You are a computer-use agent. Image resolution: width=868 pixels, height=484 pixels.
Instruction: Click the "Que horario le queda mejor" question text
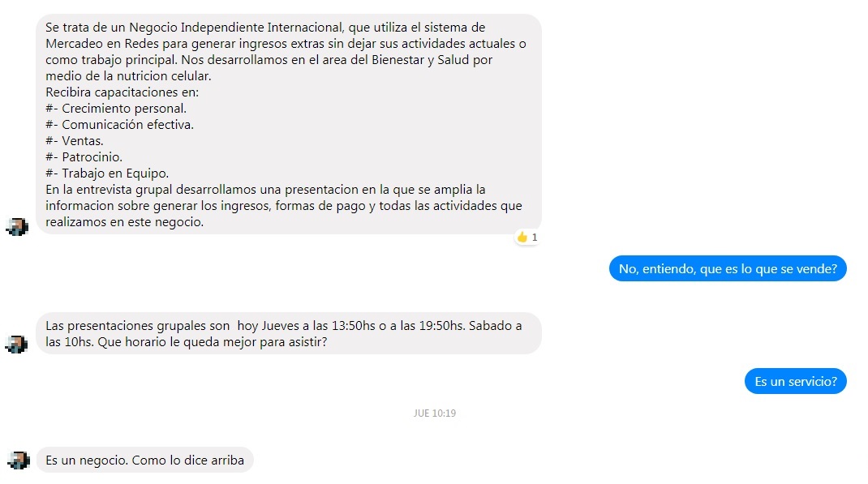213,342
